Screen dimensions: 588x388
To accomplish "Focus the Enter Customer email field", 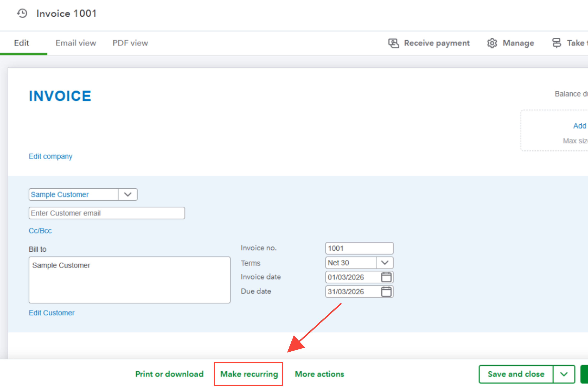I will pyautogui.click(x=107, y=213).
